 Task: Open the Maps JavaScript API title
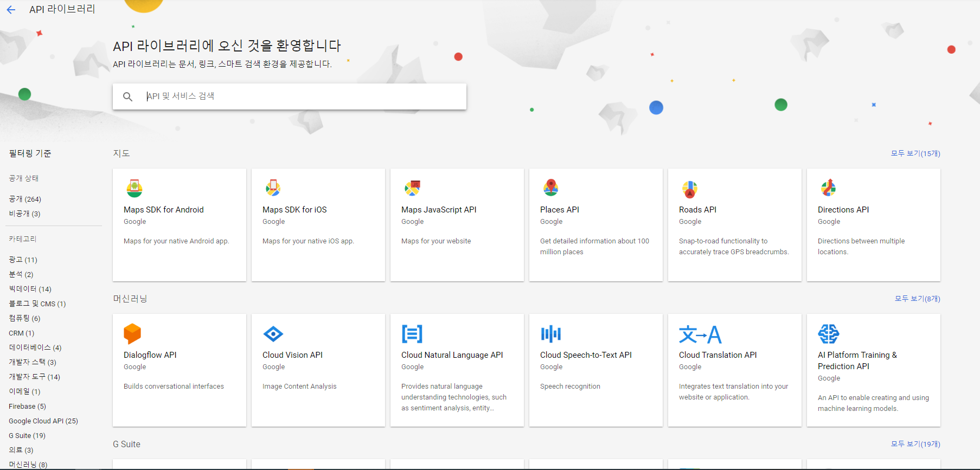(x=439, y=210)
